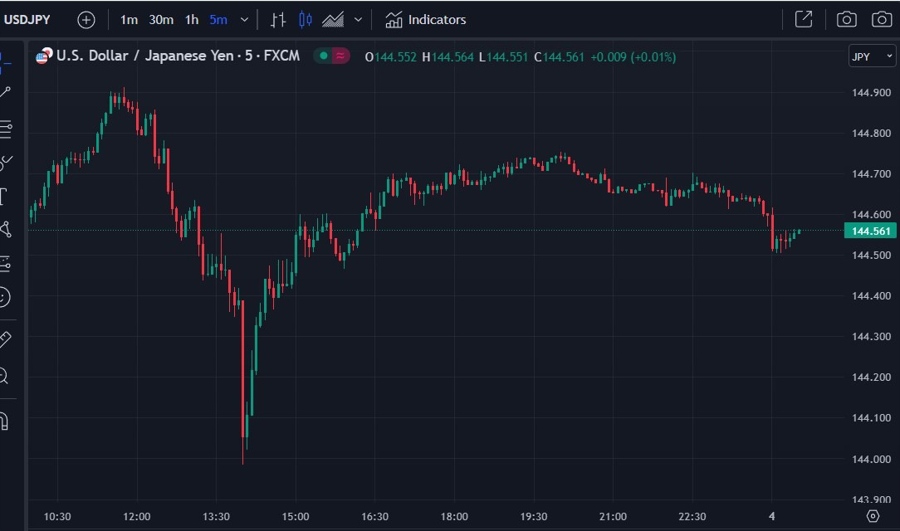Click the change value +0.009 (+0.01%)

point(633,57)
